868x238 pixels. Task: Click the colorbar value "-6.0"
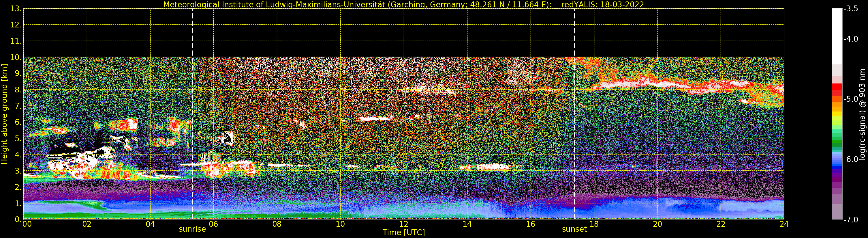coord(851,159)
